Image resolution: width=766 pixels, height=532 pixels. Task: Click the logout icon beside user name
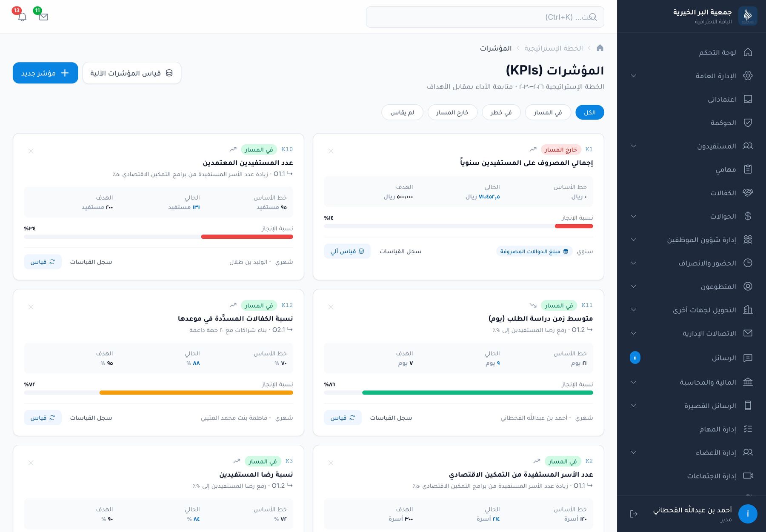[x=634, y=514]
